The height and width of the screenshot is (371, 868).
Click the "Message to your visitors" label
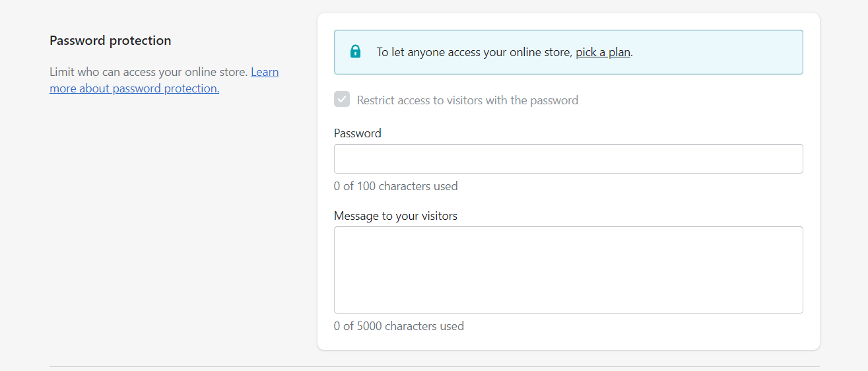click(395, 216)
